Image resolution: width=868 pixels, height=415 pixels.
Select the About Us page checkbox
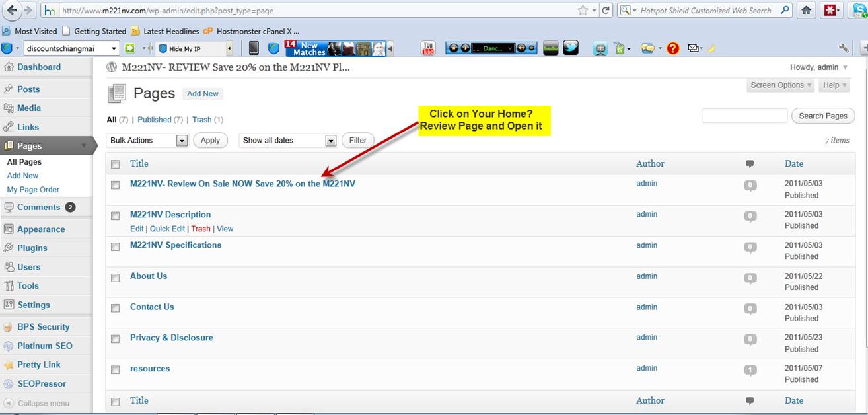point(116,278)
